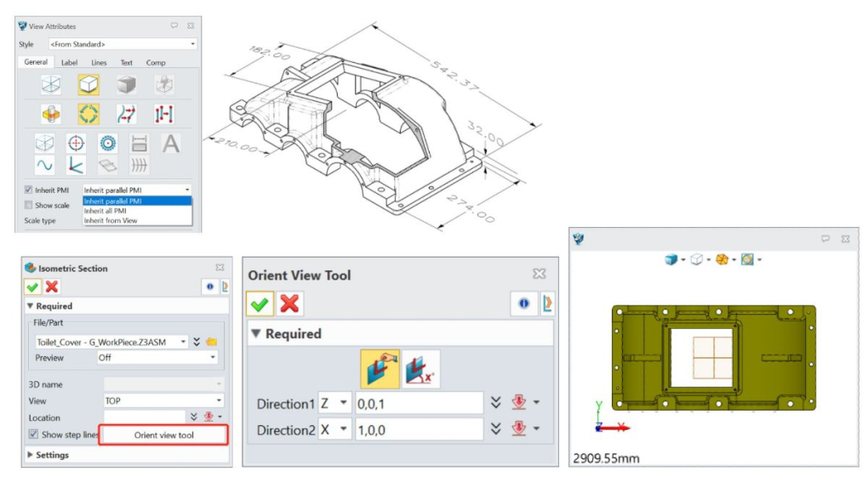Click the info icon in Orient View Tool
Image resolution: width=868 pixels, height=488 pixels.
(523, 304)
